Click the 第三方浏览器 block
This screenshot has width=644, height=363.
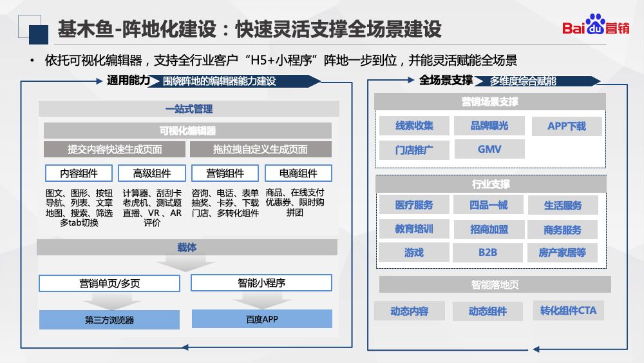click(x=109, y=319)
